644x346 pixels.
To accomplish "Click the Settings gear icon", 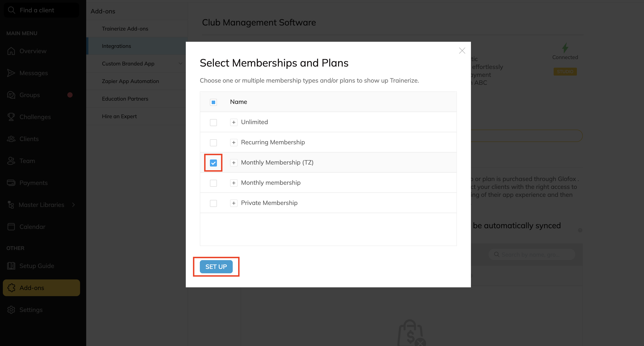I will pyautogui.click(x=11, y=310).
